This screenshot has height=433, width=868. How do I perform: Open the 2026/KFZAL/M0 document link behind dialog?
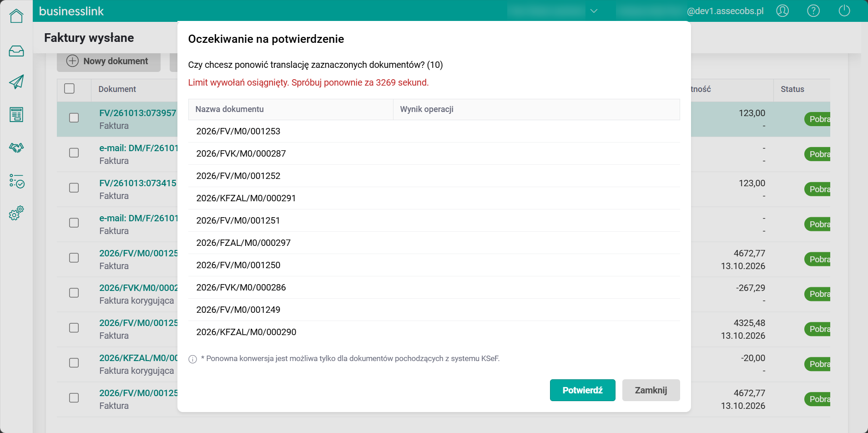pyautogui.click(x=138, y=358)
